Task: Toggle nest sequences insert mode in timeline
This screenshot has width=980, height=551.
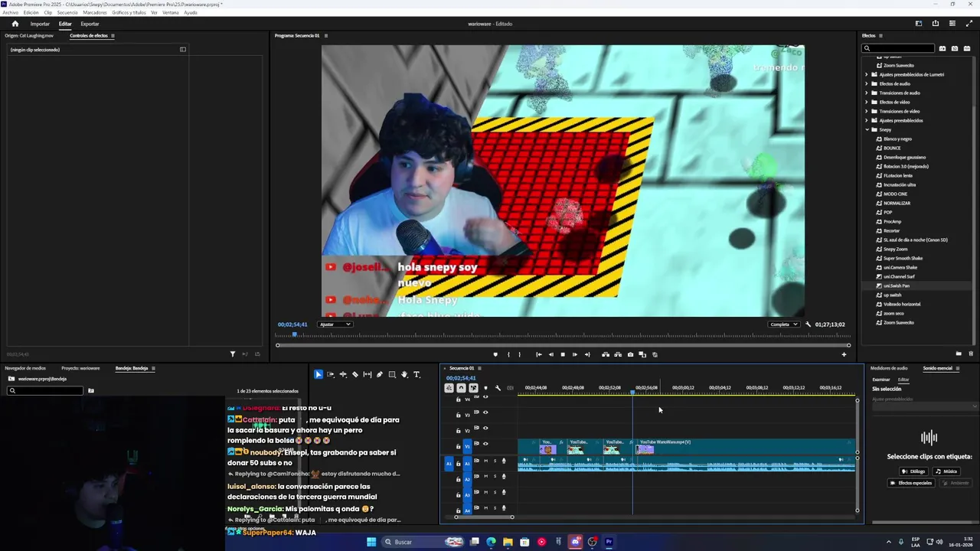Action: coord(449,388)
